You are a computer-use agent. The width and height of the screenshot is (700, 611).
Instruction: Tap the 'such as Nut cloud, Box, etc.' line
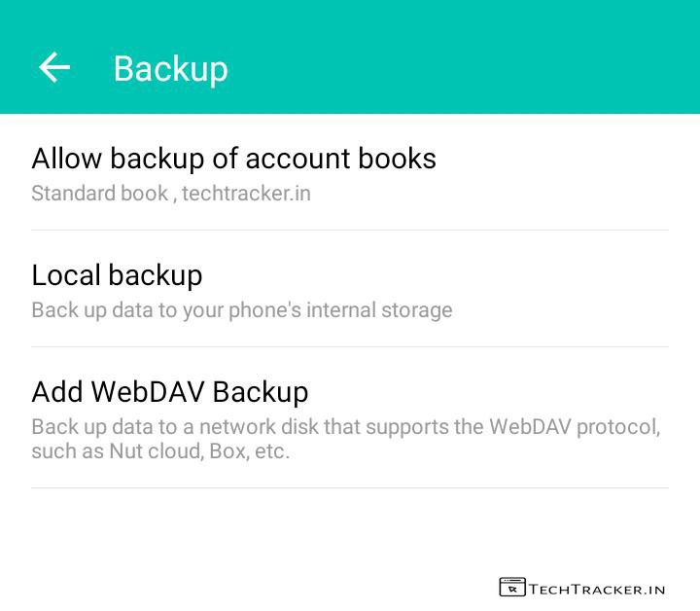point(160,451)
